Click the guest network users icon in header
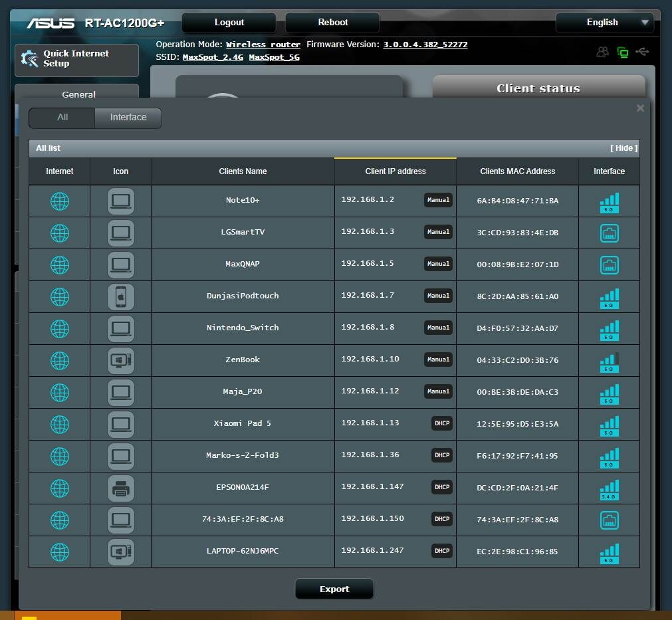Screen dimensions: 672x620 (603, 52)
